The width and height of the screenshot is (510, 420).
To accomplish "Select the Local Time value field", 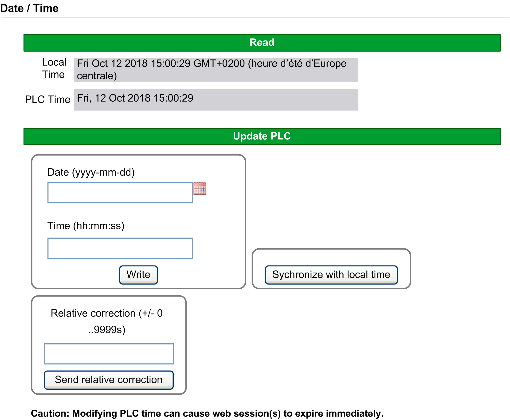I will click(216, 70).
